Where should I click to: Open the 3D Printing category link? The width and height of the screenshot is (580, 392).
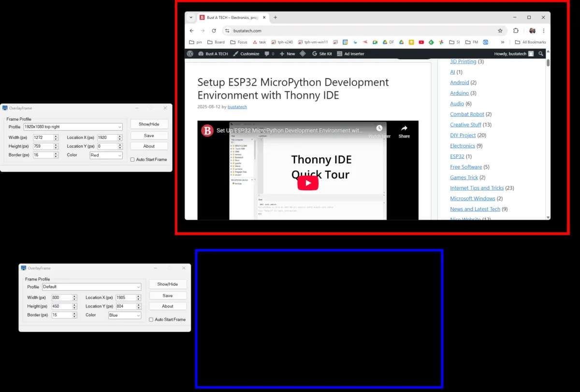click(x=463, y=62)
